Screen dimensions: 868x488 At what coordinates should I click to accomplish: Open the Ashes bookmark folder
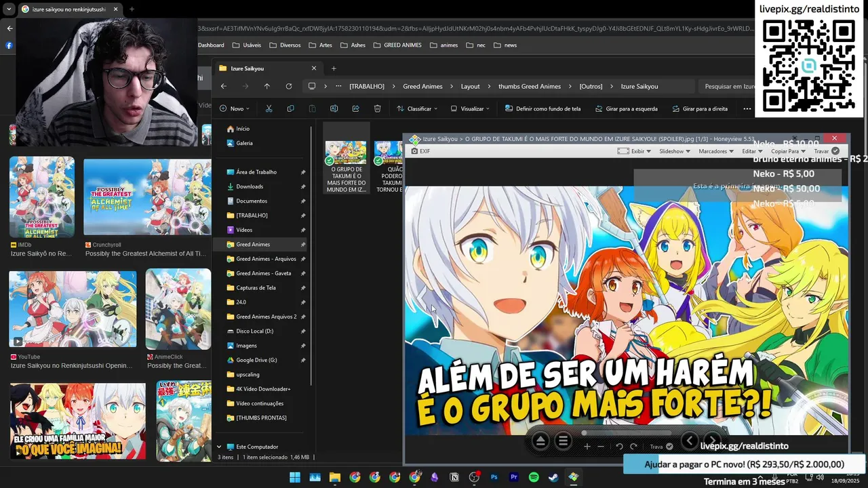tap(353, 45)
